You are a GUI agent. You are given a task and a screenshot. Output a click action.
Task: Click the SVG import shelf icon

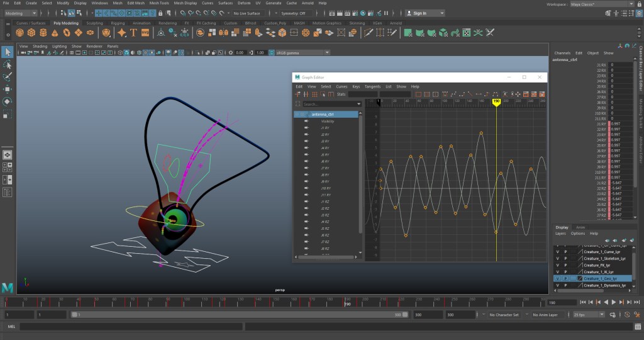(x=145, y=32)
